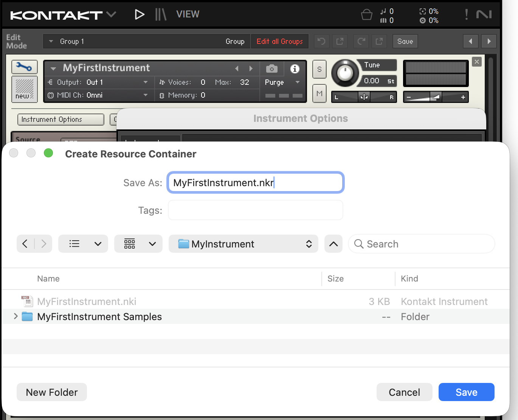Expand the MyFirstInstrument Samples folder
This screenshot has height=420, width=518.
tap(16, 316)
